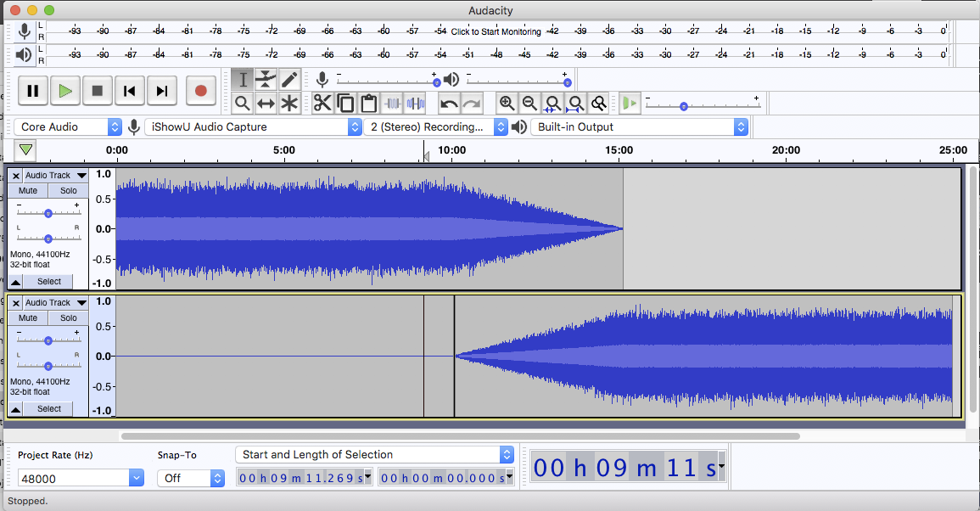Open the Built-in Output device dropdown
This screenshot has width=980, height=511.
640,127
